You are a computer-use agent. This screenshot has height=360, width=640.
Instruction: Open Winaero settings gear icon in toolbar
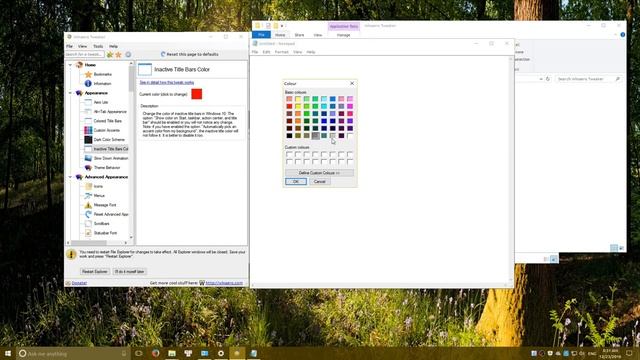tap(128, 54)
